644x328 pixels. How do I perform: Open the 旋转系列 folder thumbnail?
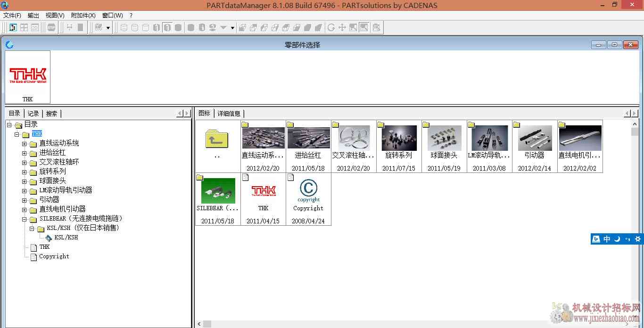(399, 146)
